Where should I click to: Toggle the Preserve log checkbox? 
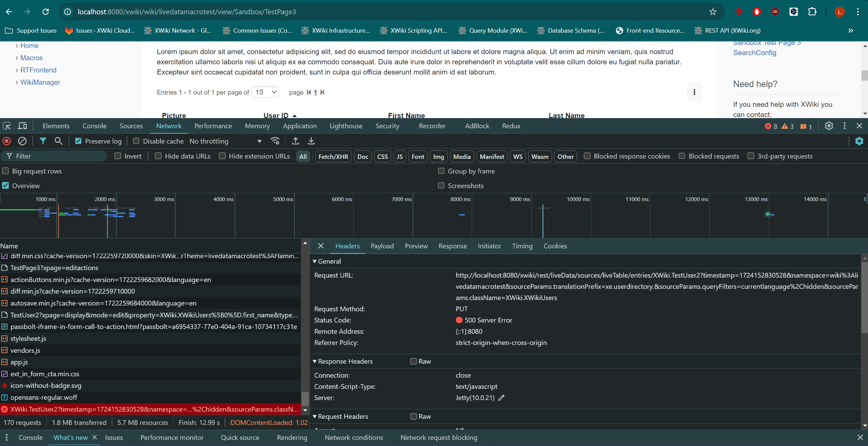[78, 141]
